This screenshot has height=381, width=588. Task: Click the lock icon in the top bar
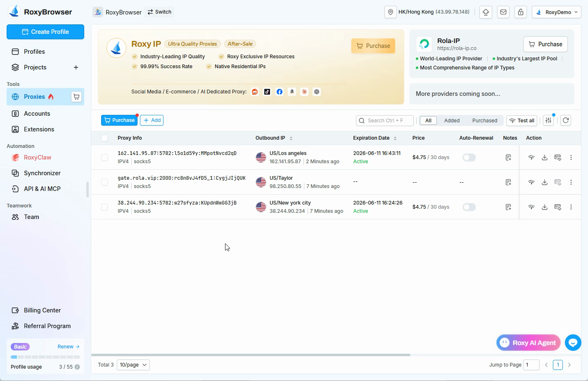[x=521, y=12]
